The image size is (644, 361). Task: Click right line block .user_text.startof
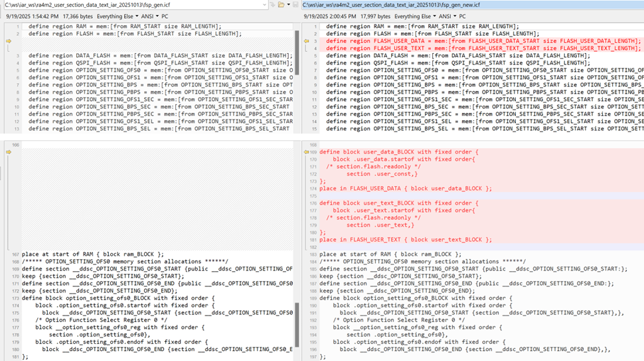pyautogui.click(x=404, y=211)
